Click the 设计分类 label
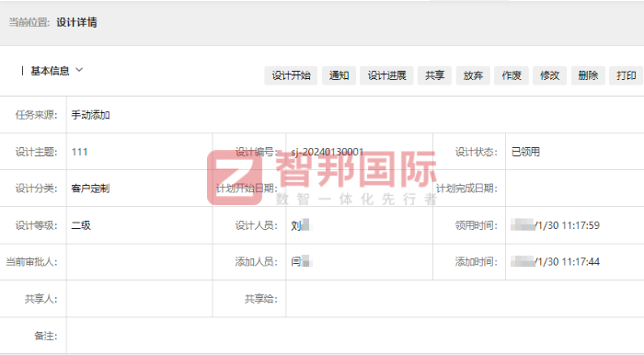The image size is (644, 355). point(36,189)
